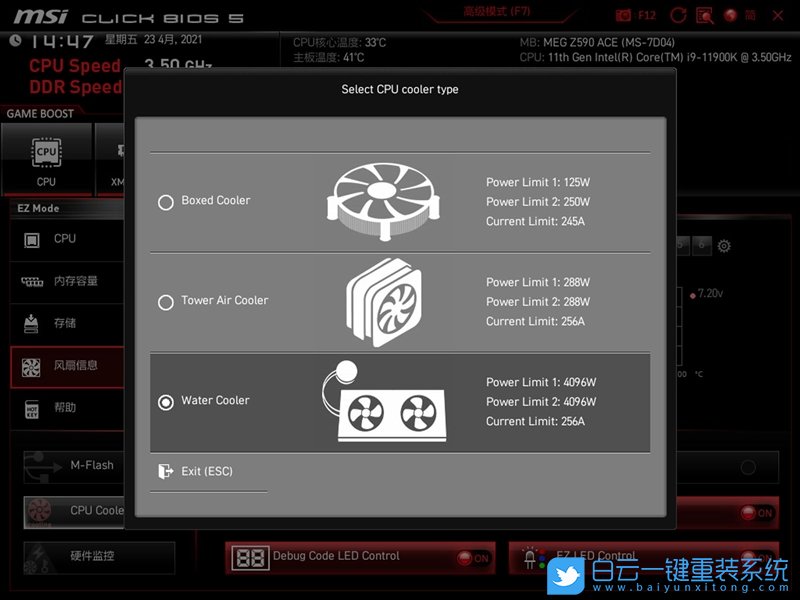Open the search magnifier tool

pyautogui.click(x=704, y=14)
